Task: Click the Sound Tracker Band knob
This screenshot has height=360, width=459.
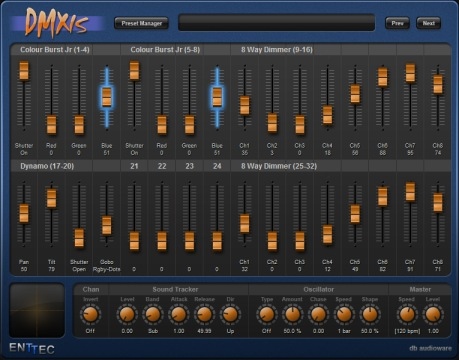Action: 153,315
